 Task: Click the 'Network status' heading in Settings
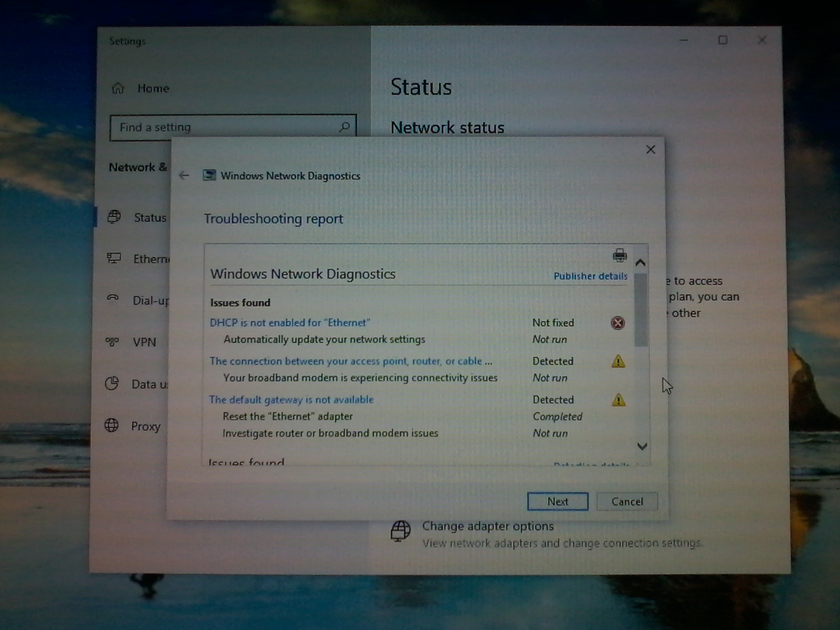pyautogui.click(x=447, y=128)
